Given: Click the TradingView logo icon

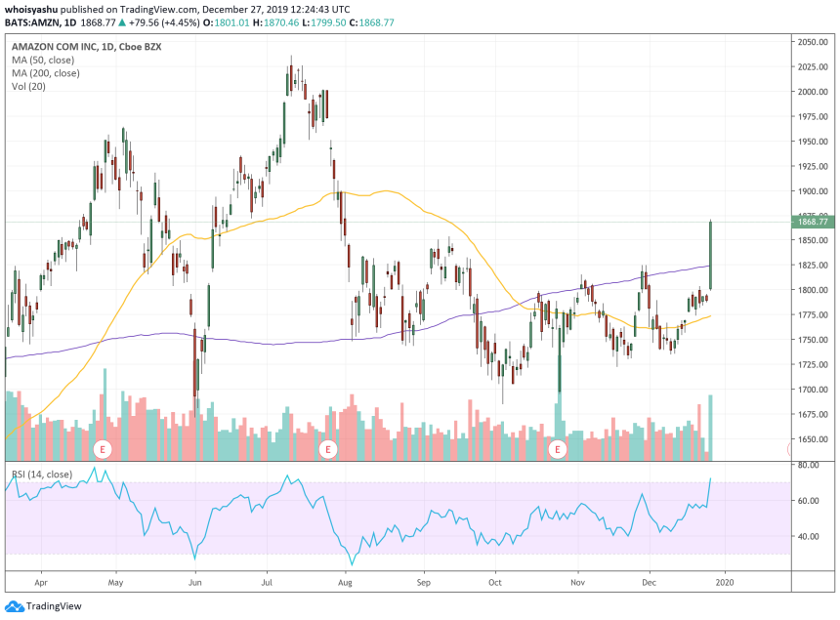Looking at the screenshot, I should (14, 606).
